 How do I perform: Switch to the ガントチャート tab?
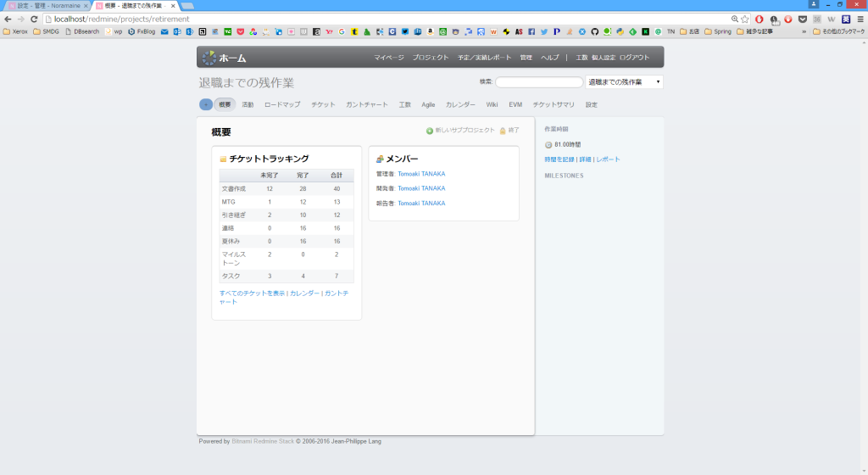tap(366, 104)
